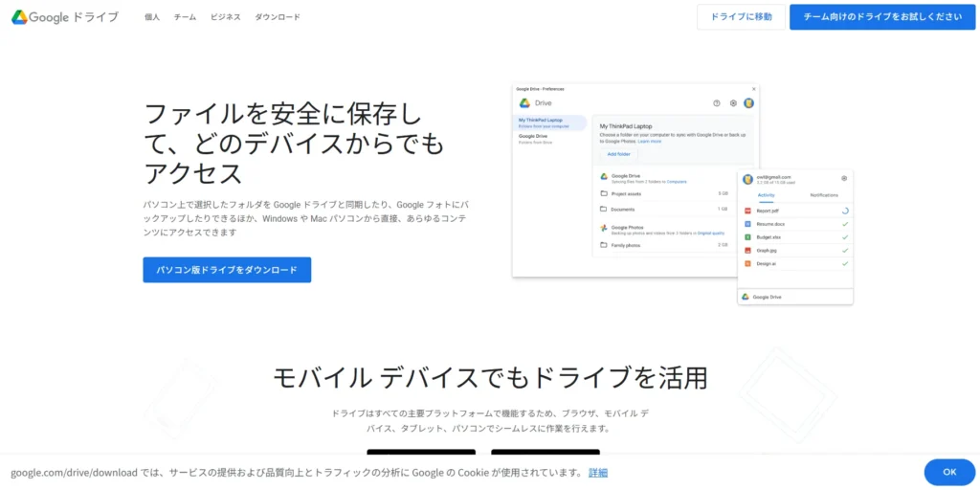
Task: Click the checkmark beside Graph.jpg
Action: [845, 250]
